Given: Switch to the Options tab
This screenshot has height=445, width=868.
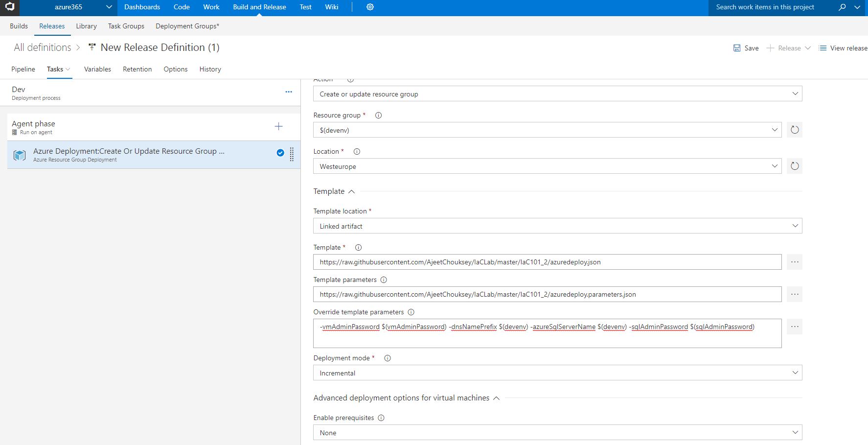Looking at the screenshot, I should 176,69.
